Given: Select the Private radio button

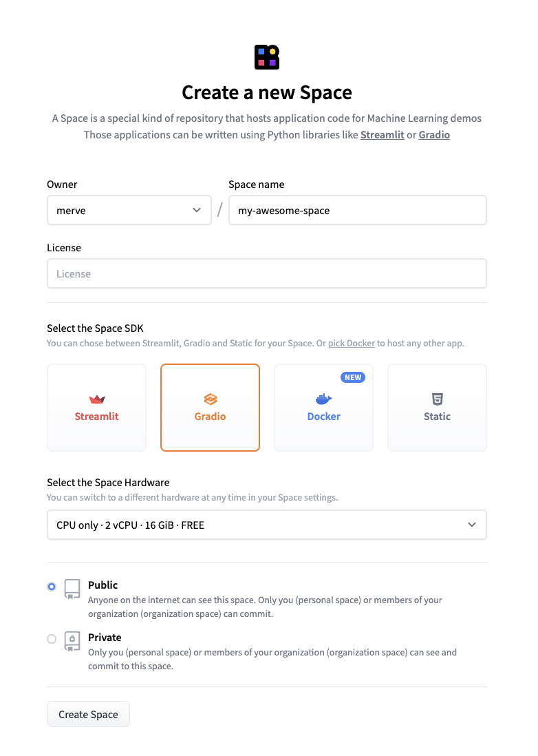Looking at the screenshot, I should tap(52, 639).
